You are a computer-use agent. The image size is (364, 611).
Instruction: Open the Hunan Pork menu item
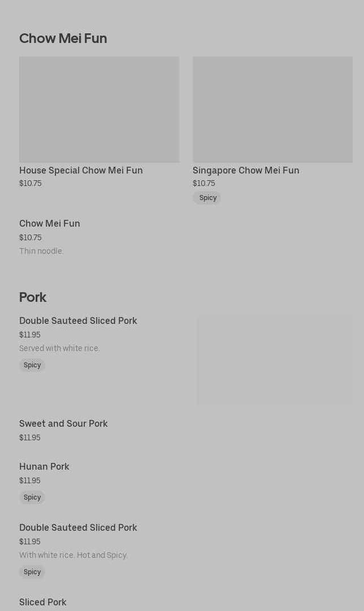coord(44,466)
